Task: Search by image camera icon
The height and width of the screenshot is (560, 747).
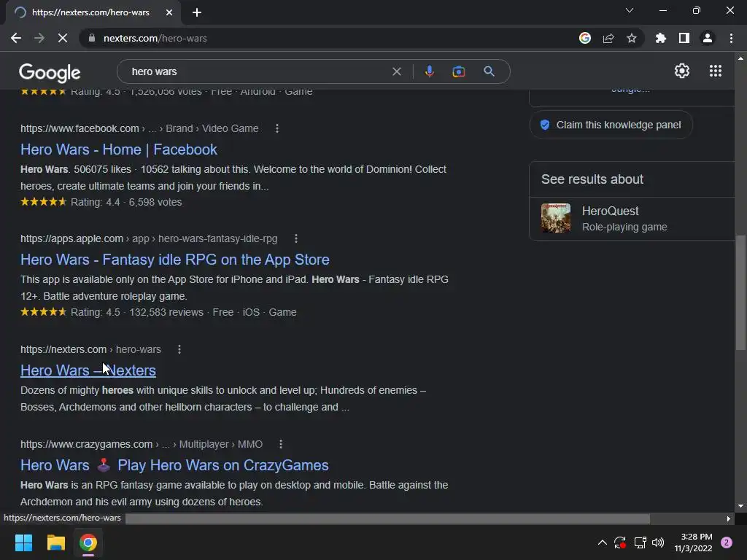Action: pos(458,71)
